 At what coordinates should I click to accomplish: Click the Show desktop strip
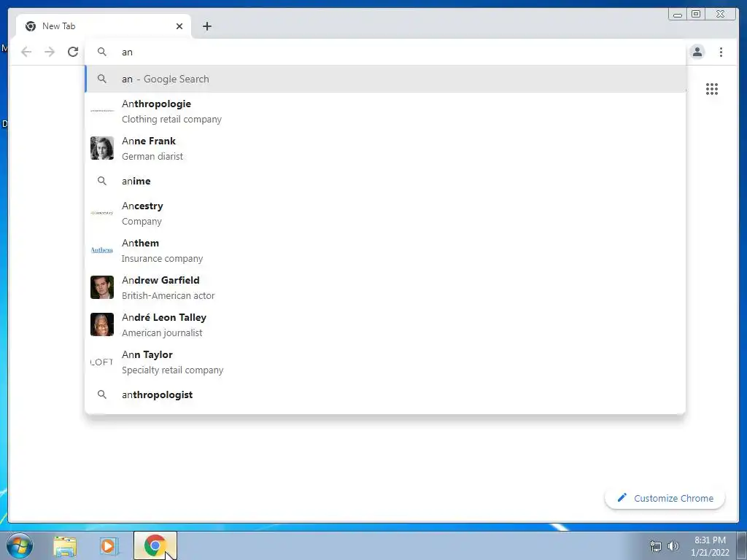tap(742, 546)
